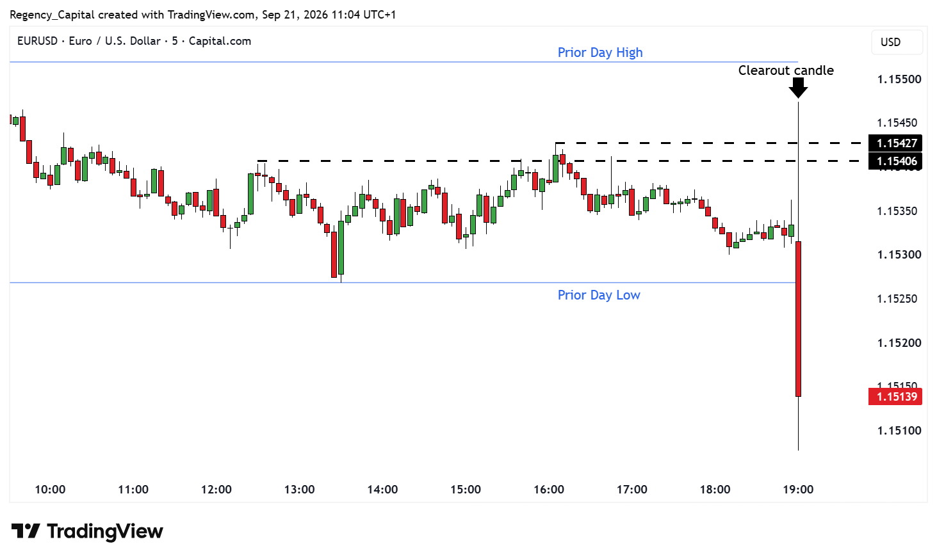Image resolution: width=937 pixels, height=560 pixels.
Task: Select the 1.15427 price label
Action: [895, 143]
